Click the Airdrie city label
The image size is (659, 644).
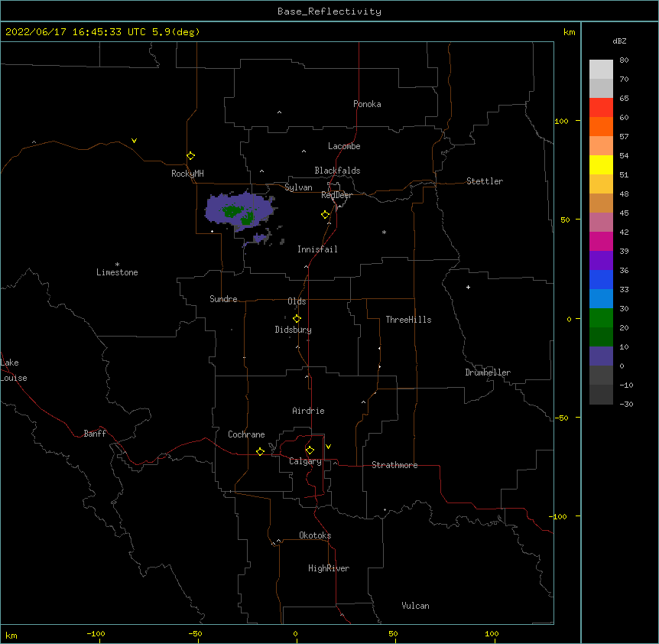(x=308, y=411)
